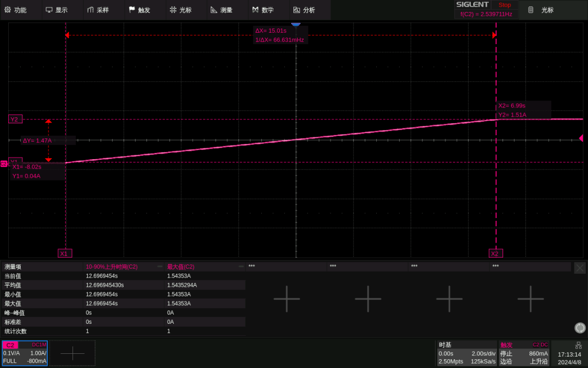
Task: Open the C2 channel settings box
Action: (x=24, y=353)
